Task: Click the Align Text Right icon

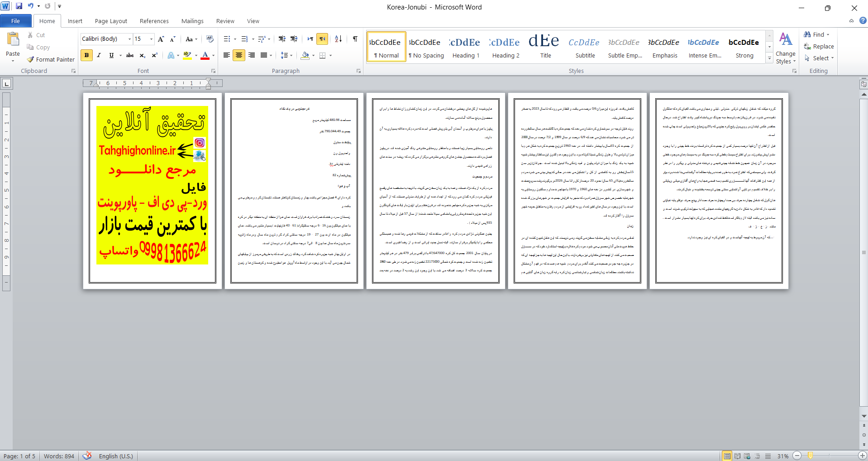Action: [251, 55]
